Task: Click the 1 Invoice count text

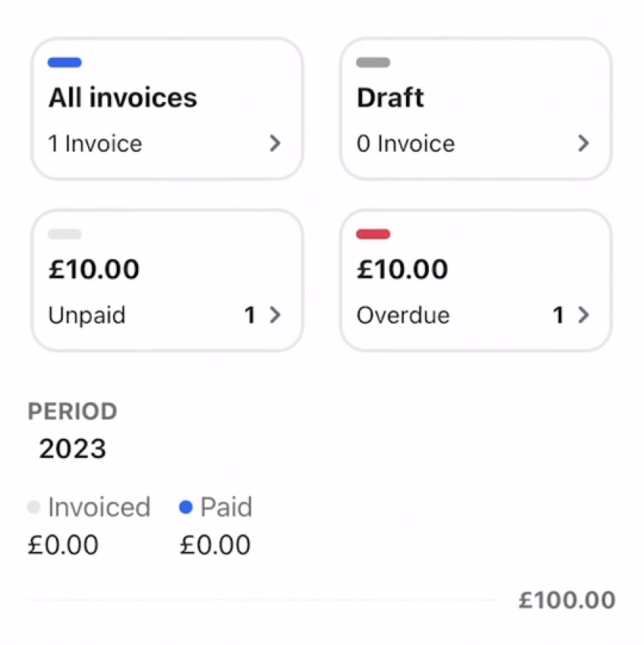Action: (95, 143)
